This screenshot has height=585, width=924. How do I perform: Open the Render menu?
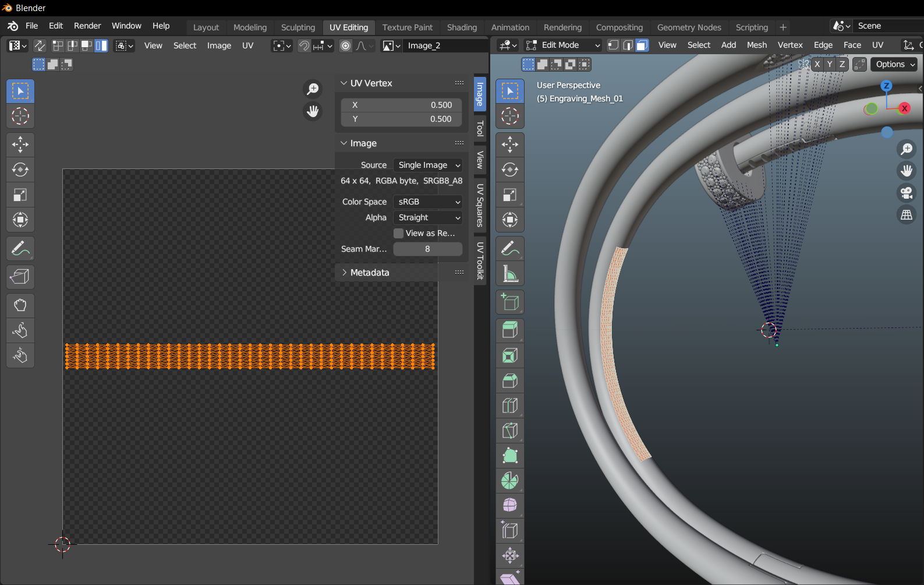point(87,26)
